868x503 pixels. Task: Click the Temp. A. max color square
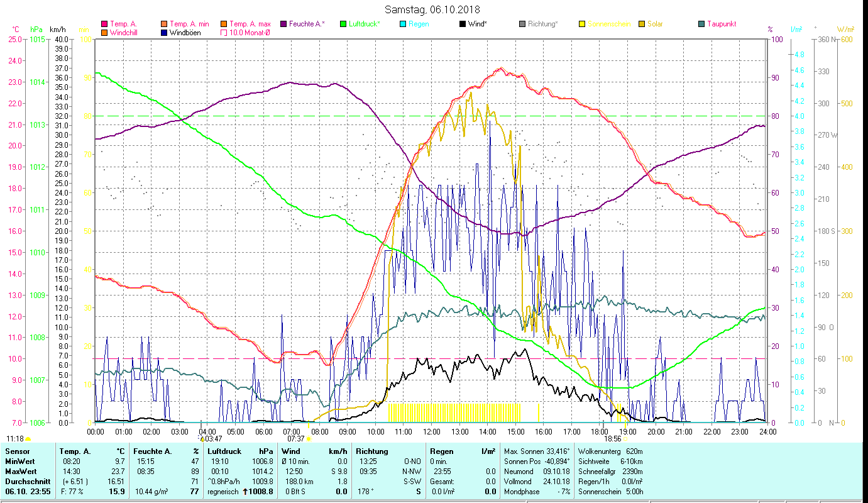[x=224, y=24]
